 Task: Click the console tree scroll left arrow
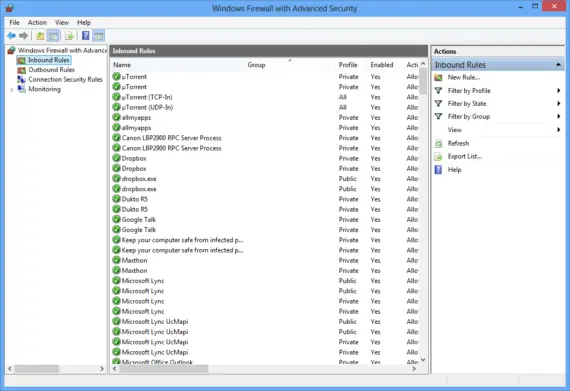(10, 369)
